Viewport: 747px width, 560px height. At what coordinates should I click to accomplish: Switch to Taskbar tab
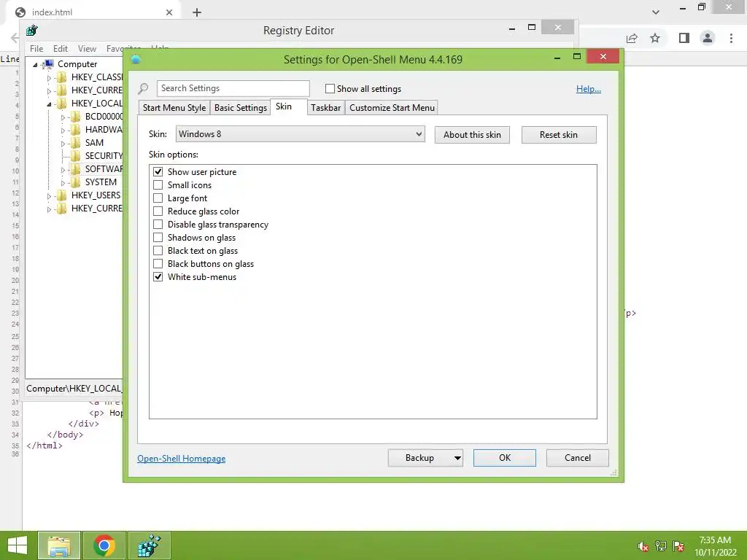(x=326, y=108)
